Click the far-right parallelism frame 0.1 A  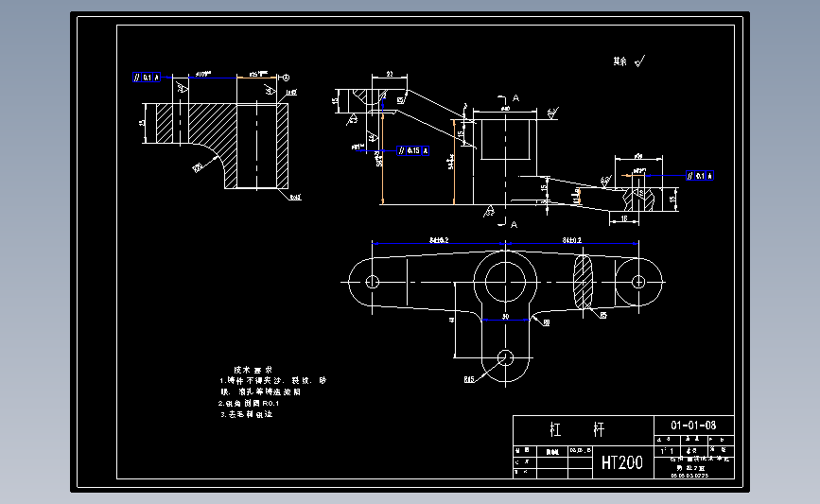point(700,176)
